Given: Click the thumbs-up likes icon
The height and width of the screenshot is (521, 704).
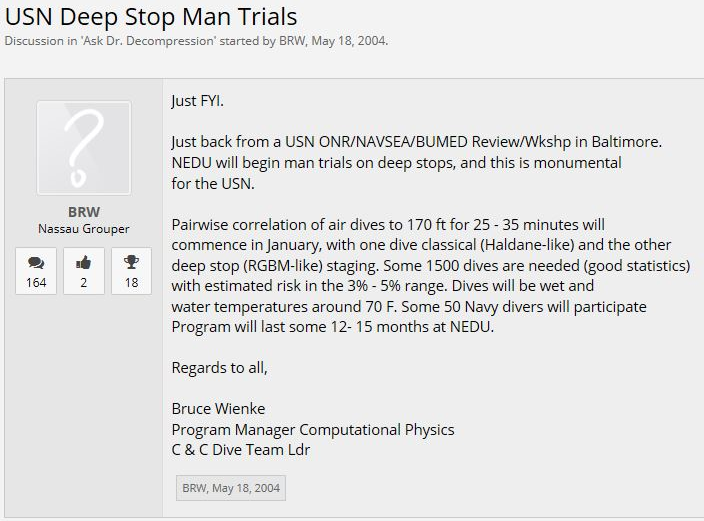Looking at the screenshot, I should (x=84, y=263).
